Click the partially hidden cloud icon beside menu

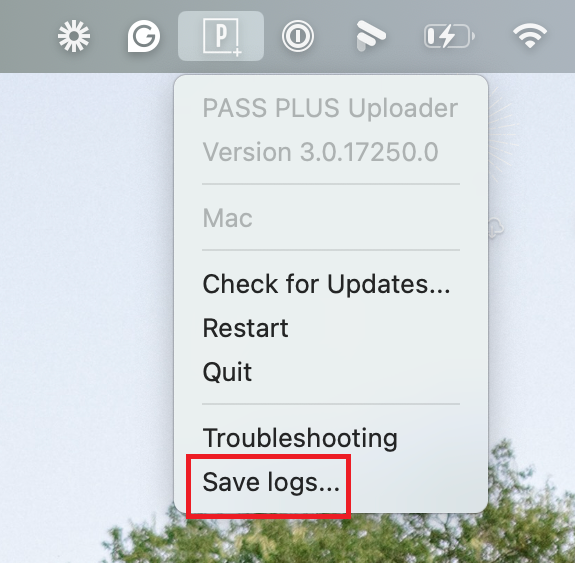point(497,227)
